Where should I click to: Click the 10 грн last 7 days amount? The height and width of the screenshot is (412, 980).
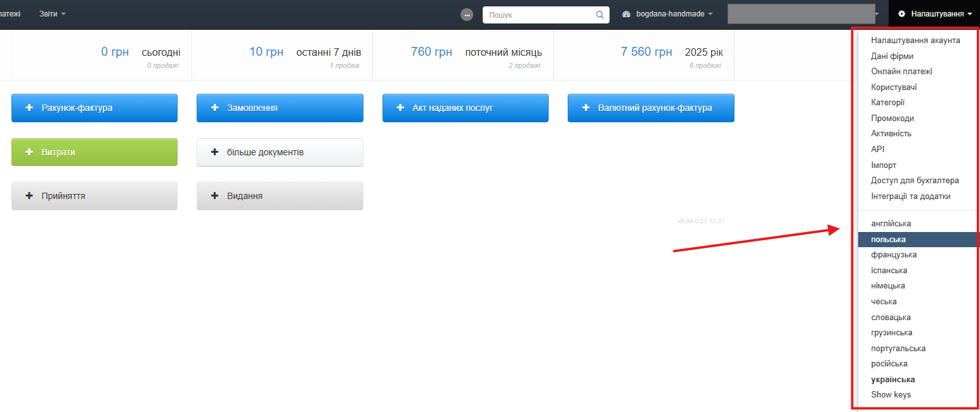(x=266, y=52)
